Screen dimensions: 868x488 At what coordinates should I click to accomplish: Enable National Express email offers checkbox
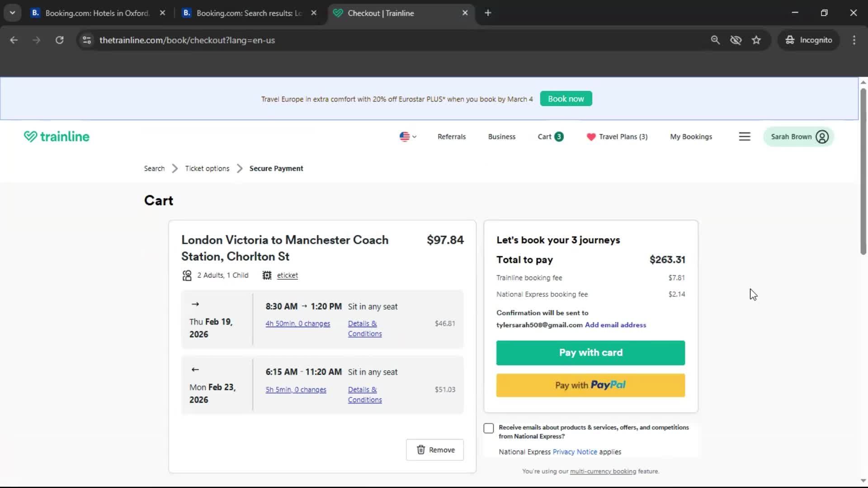tap(489, 428)
